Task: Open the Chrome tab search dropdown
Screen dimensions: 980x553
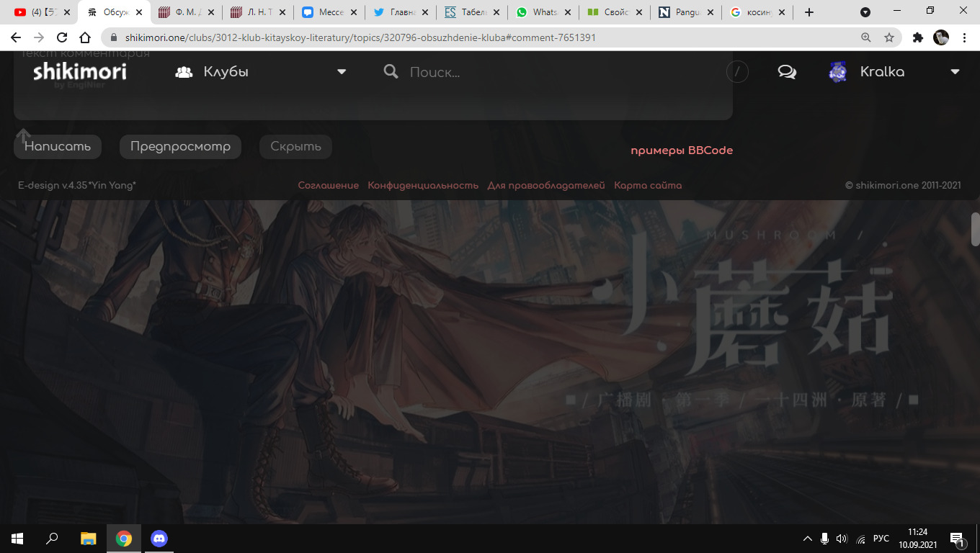Action: point(865,12)
